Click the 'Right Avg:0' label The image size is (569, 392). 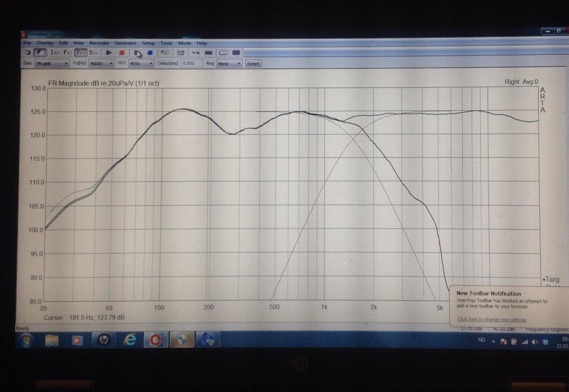(522, 82)
